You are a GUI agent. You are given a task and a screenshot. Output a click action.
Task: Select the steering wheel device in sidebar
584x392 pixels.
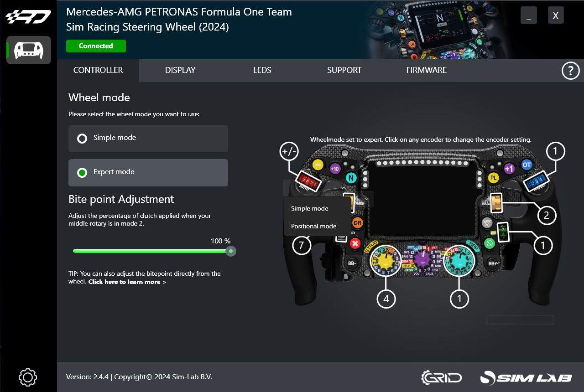(29, 50)
